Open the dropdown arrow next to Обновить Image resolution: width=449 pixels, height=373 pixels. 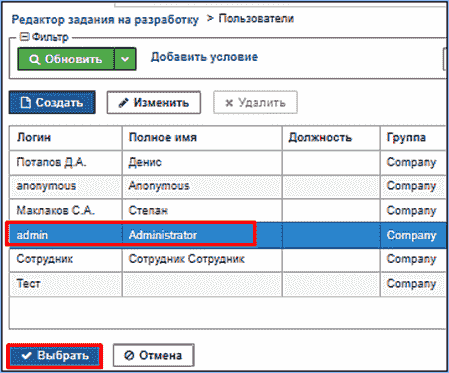coord(125,59)
